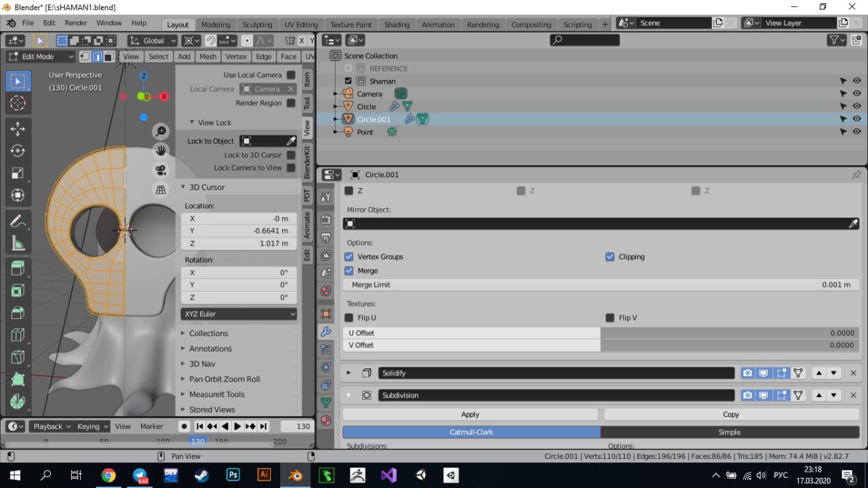Expand the Collections panel
868x488 pixels.
pyautogui.click(x=183, y=333)
